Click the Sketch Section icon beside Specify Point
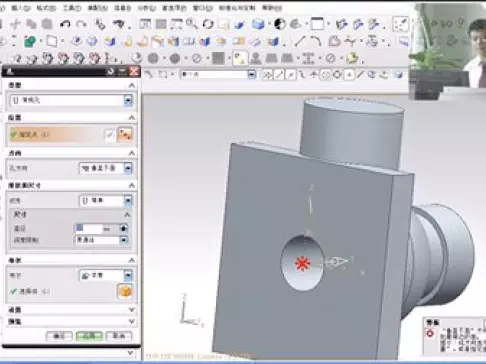The width and height of the screenshot is (486, 364). (x=125, y=134)
